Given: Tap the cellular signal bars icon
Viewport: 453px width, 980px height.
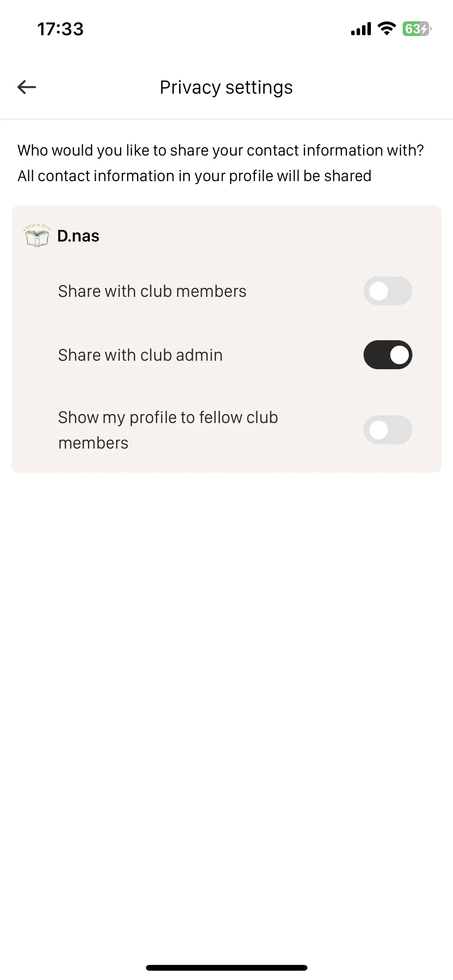Looking at the screenshot, I should (361, 29).
